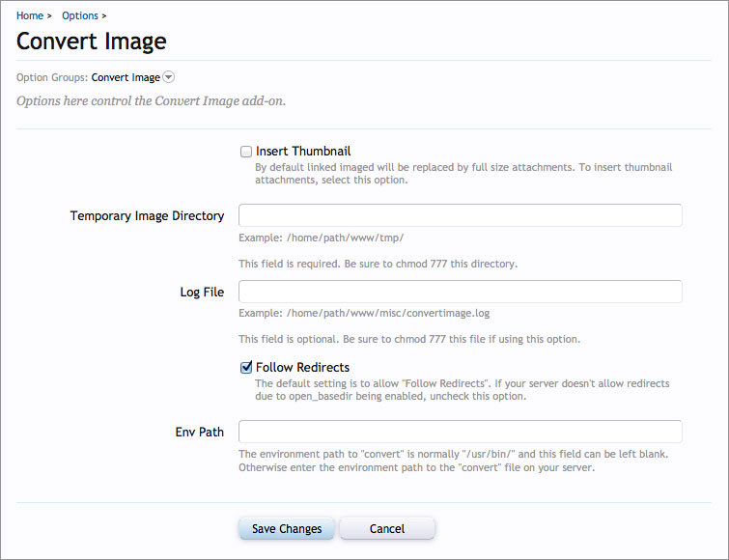
Task: Click the Home breadcrumb link
Action: (x=30, y=15)
